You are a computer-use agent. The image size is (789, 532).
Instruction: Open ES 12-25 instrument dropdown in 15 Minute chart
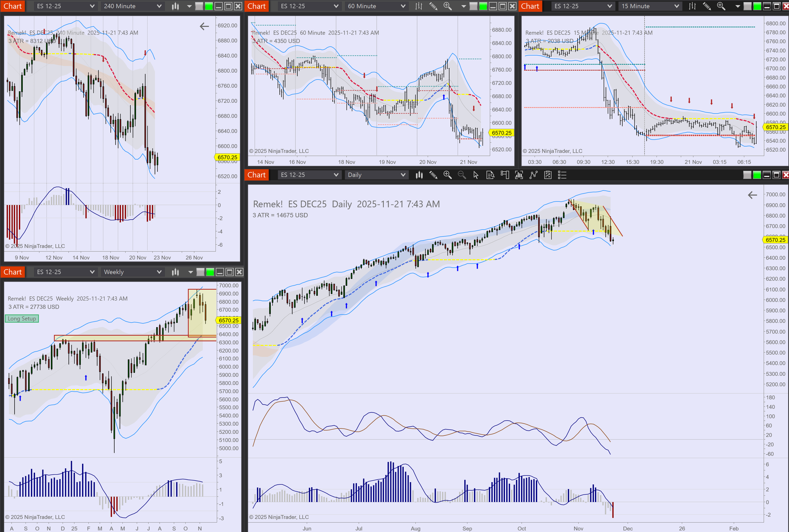[x=583, y=6]
